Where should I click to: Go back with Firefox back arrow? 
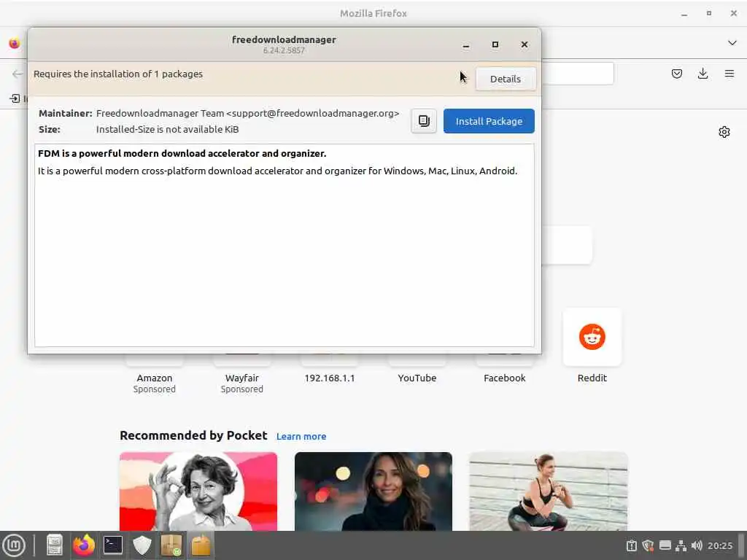click(18, 74)
